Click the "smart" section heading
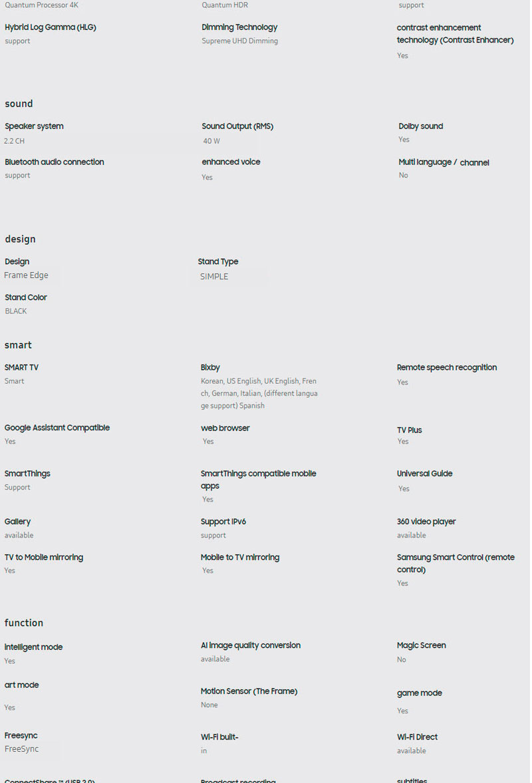 [x=18, y=345]
